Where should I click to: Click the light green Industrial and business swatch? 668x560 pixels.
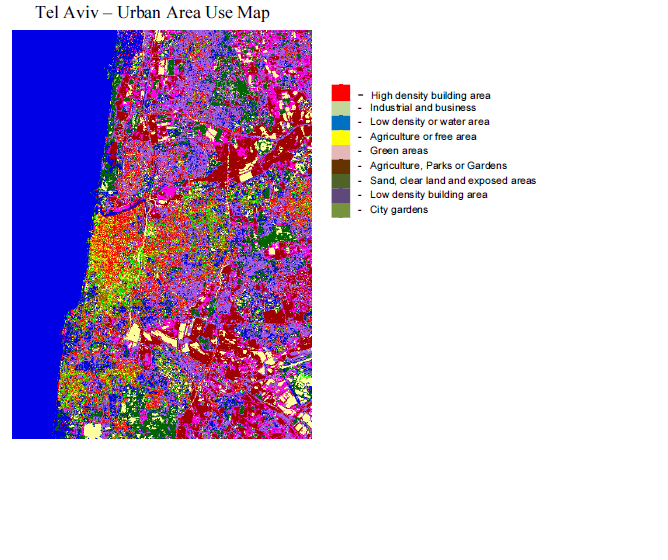tap(341, 108)
